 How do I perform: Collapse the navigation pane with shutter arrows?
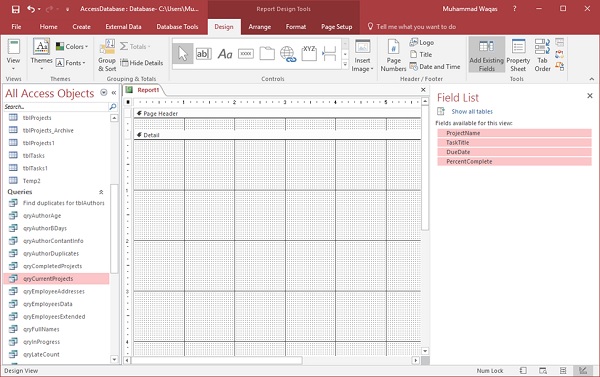pos(114,93)
